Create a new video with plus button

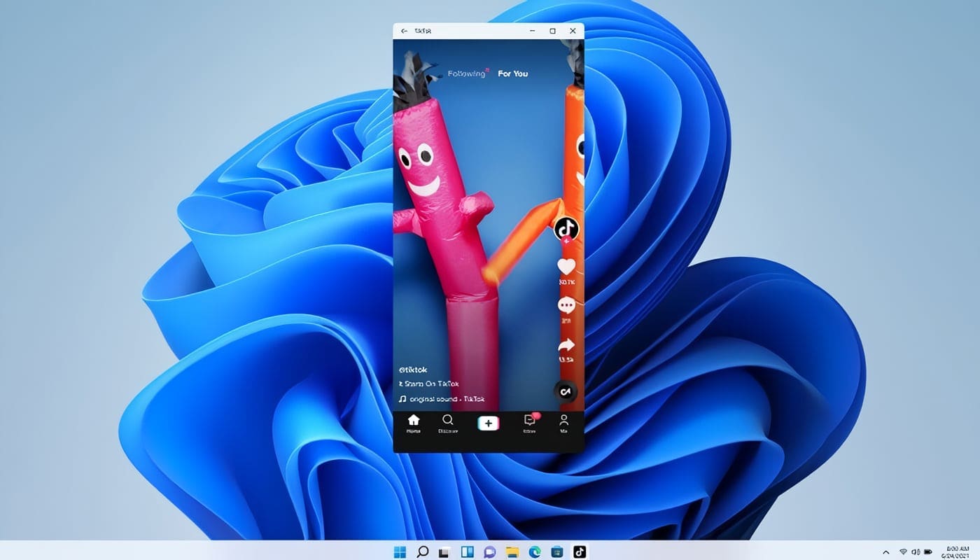[488, 423]
